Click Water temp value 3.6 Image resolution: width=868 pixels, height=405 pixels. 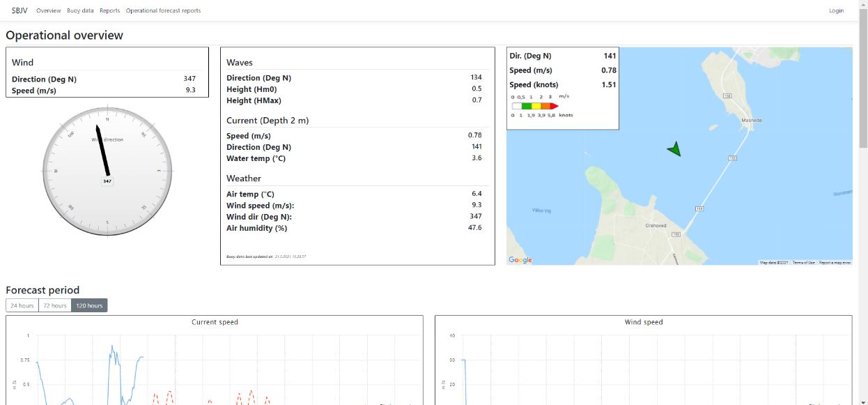476,158
